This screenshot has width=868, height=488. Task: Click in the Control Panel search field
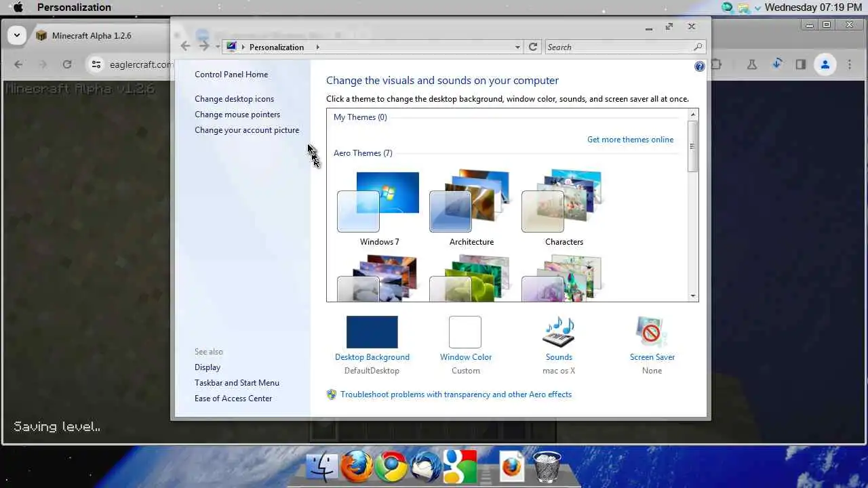[618, 47]
